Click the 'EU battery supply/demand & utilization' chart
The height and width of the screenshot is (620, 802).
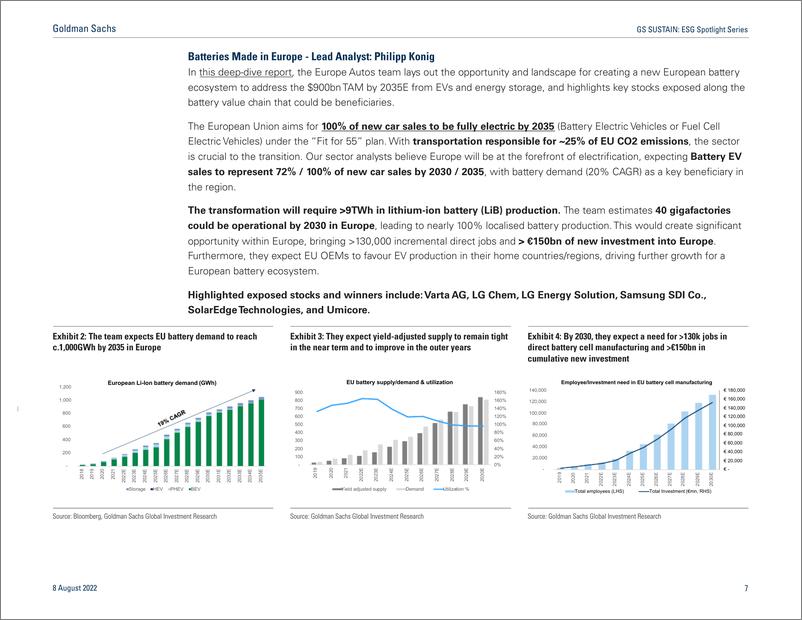click(x=399, y=436)
